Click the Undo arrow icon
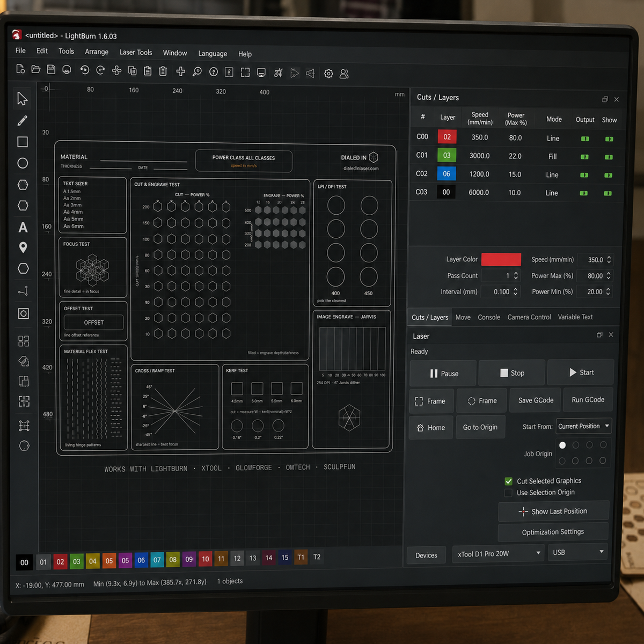 click(84, 70)
